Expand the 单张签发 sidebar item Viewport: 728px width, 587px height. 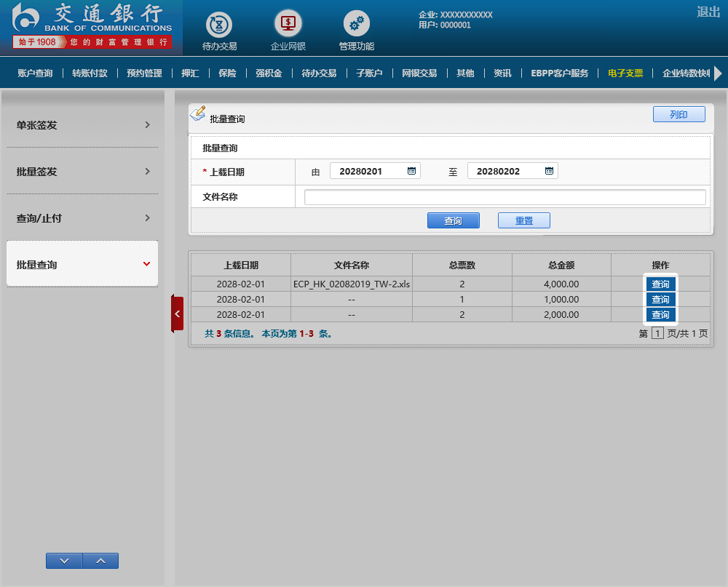(x=82, y=125)
